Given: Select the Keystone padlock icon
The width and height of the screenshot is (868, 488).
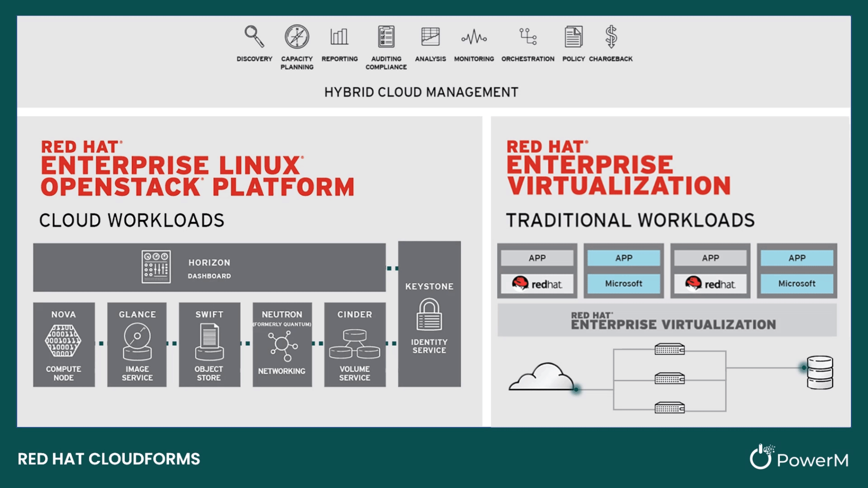Looking at the screenshot, I should 429,315.
